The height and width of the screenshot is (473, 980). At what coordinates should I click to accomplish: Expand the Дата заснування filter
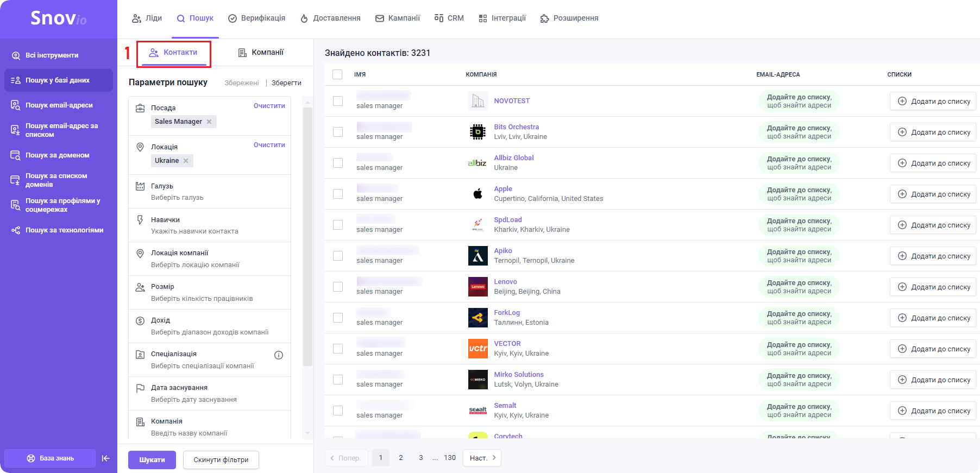click(210, 394)
